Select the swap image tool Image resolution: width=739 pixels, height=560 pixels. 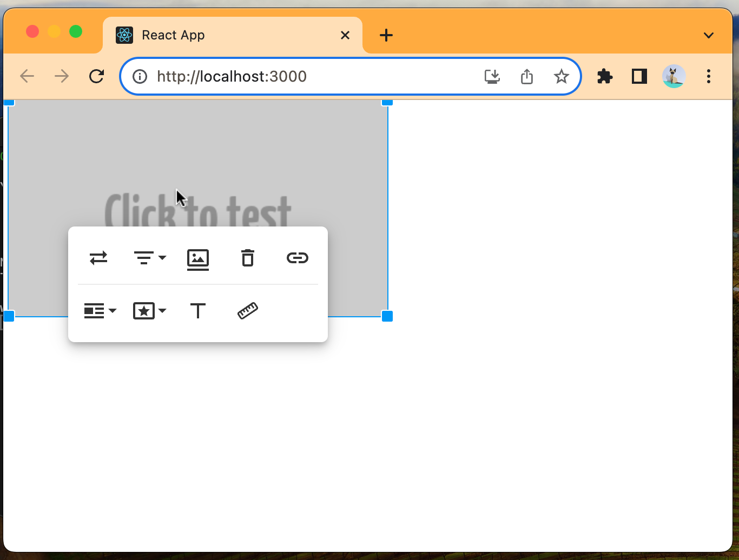(98, 258)
